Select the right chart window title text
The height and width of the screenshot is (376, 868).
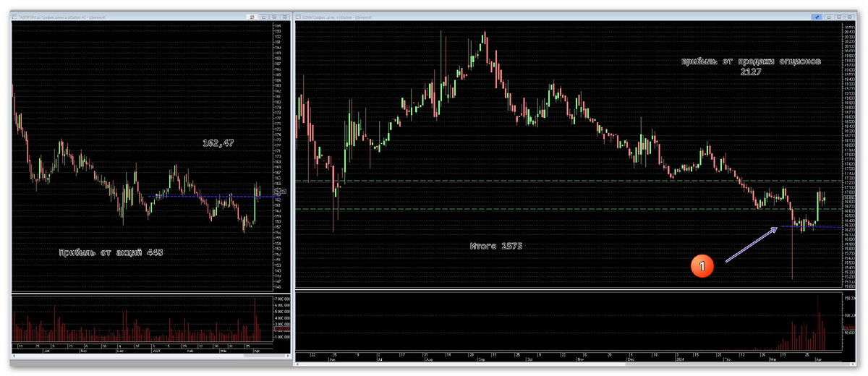click(x=338, y=17)
